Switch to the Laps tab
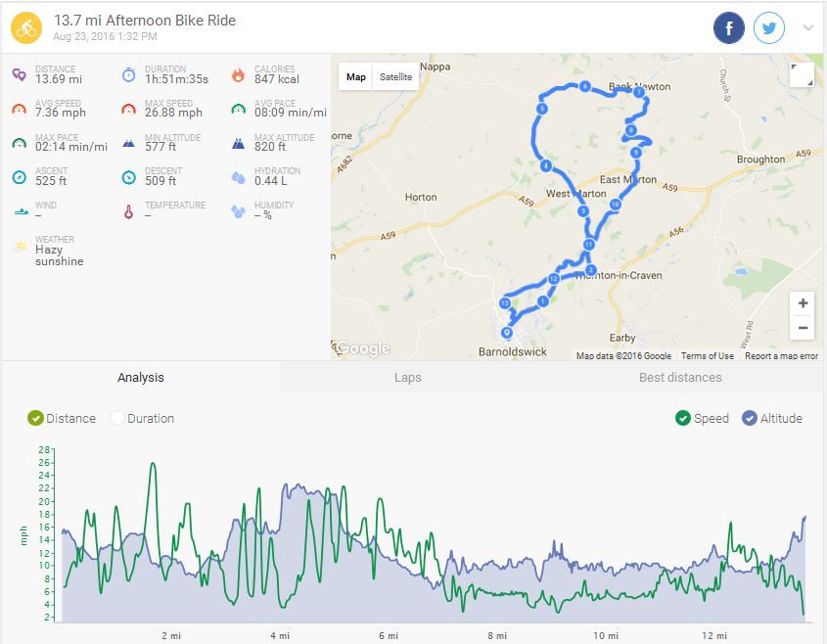Viewport: 827px width, 644px height. [x=407, y=377]
